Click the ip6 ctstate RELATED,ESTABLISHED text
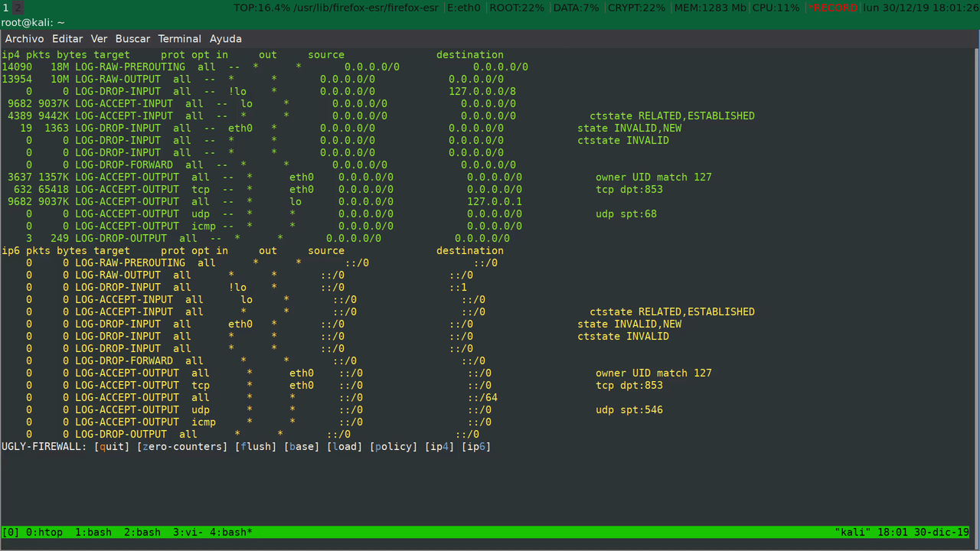The height and width of the screenshot is (551, 980). coord(672,311)
